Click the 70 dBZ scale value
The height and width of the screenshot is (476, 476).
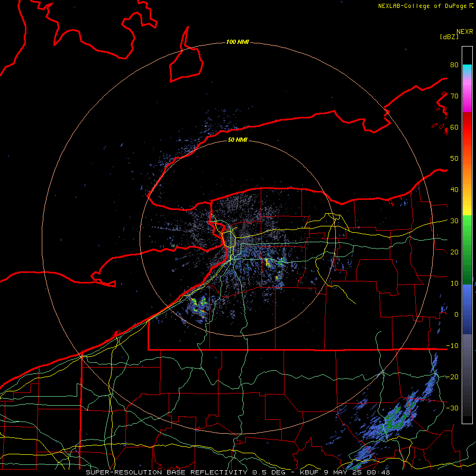(x=454, y=96)
